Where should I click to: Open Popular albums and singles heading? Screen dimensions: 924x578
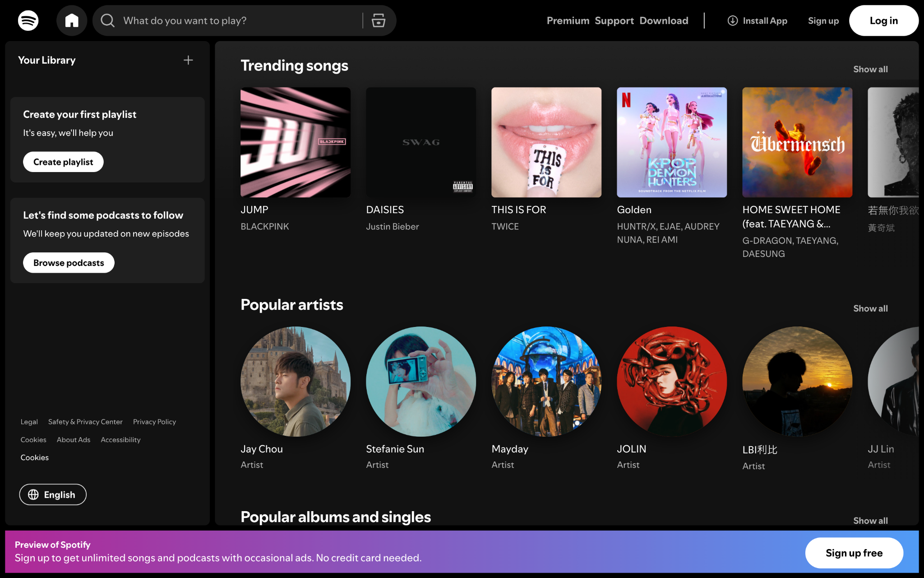point(336,517)
